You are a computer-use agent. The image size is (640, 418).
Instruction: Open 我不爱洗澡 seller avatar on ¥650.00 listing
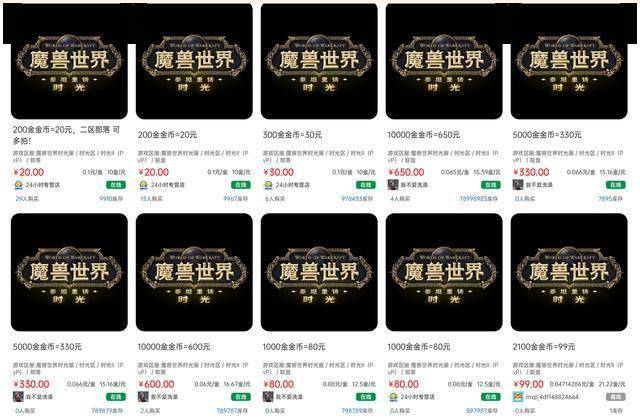click(x=393, y=185)
